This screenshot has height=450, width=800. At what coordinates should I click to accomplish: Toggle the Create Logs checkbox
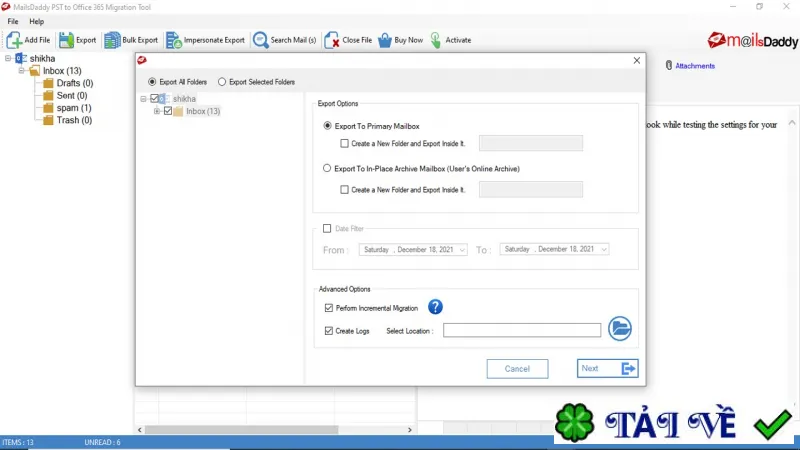[x=329, y=331]
